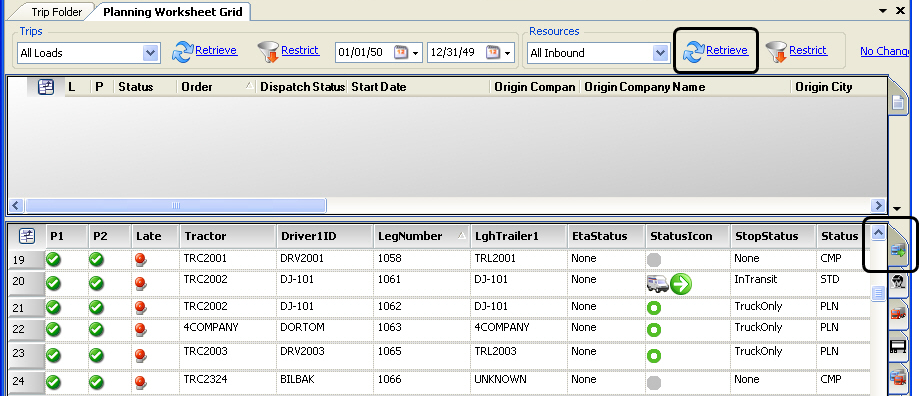Click the Trips Restrict funnel icon
This screenshot has height=396, width=920.
pyautogui.click(x=269, y=52)
